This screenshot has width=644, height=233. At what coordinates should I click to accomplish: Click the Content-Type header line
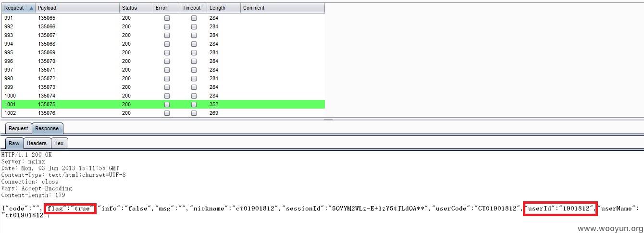click(x=64, y=175)
